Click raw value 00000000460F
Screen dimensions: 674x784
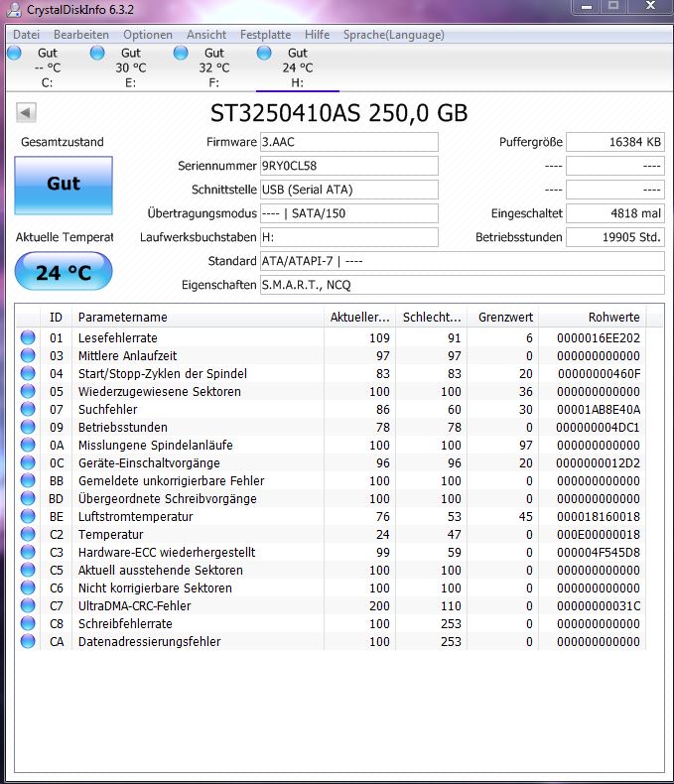(x=599, y=373)
